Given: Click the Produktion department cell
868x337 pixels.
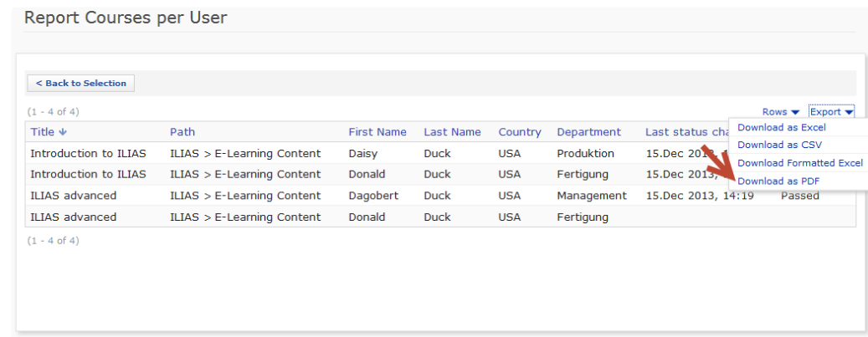Looking at the screenshot, I should pyautogui.click(x=585, y=154).
